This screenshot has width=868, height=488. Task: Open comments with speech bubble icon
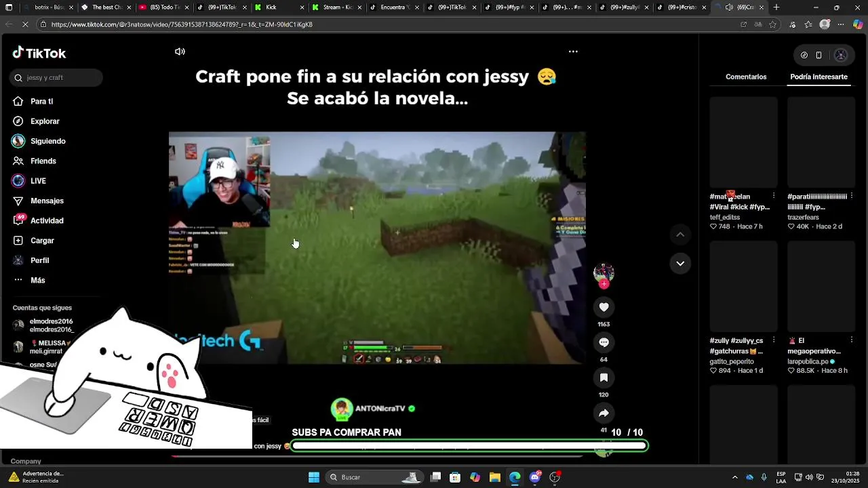click(604, 342)
